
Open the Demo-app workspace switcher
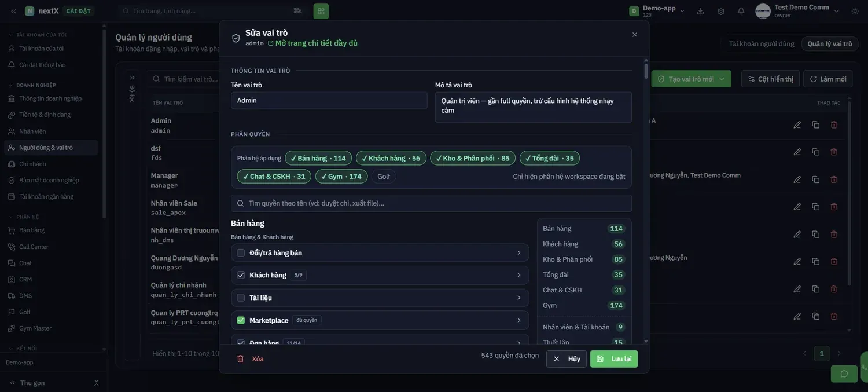657,11
